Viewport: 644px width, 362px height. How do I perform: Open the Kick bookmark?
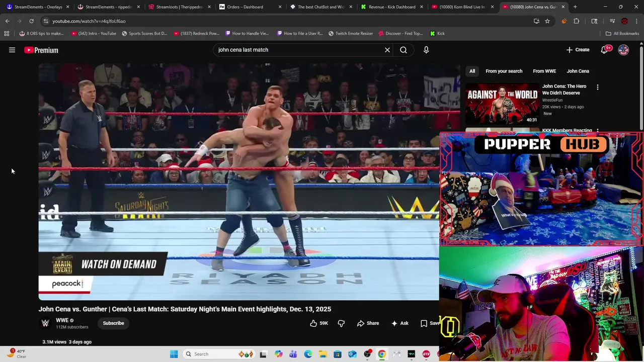click(x=437, y=33)
